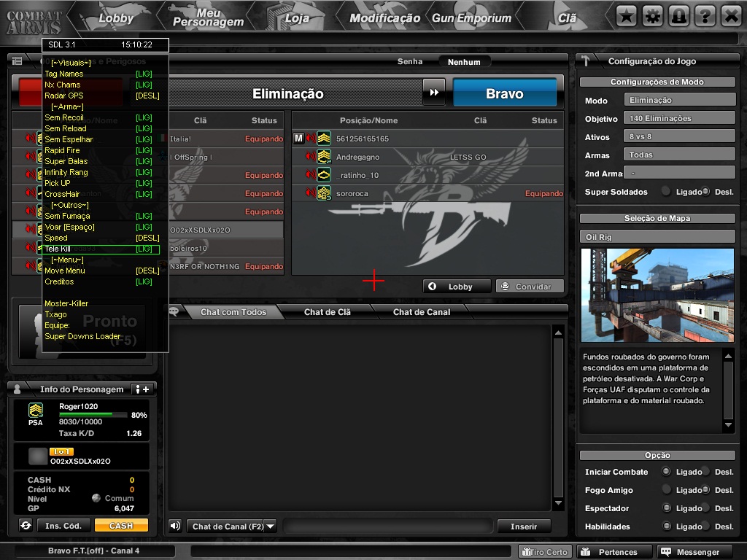Set Fogo Amigo to Desl.
747x560 pixels.
[x=705, y=489]
